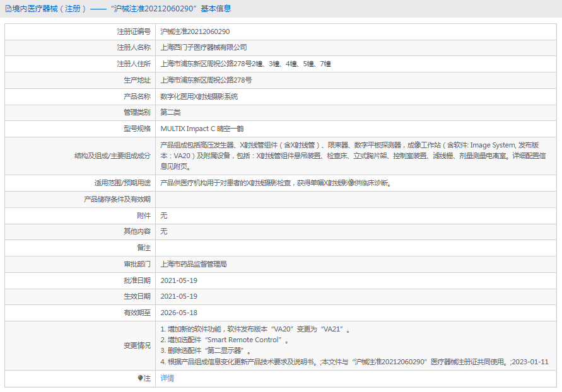Viewport: 562px width, 392px height.
Task: Click change item 4 ending with 2023-01-11
Action: point(354,362)
